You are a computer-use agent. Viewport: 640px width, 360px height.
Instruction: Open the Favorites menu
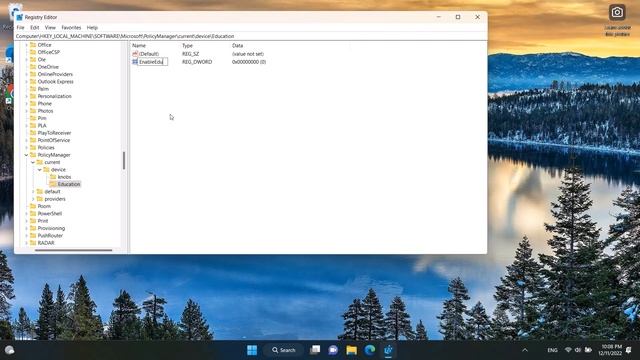(x=71, y=28)
